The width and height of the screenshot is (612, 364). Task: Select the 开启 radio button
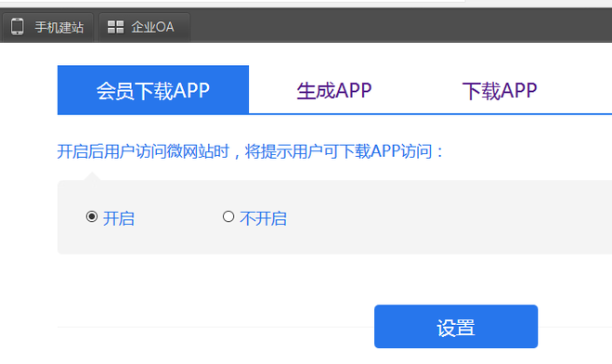pos(92,216)
